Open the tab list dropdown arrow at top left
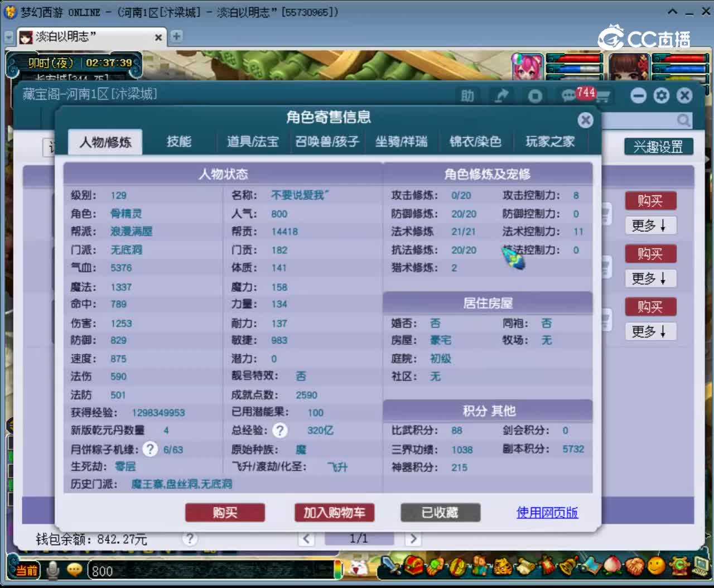714x588 pixels. click(9, 37)
